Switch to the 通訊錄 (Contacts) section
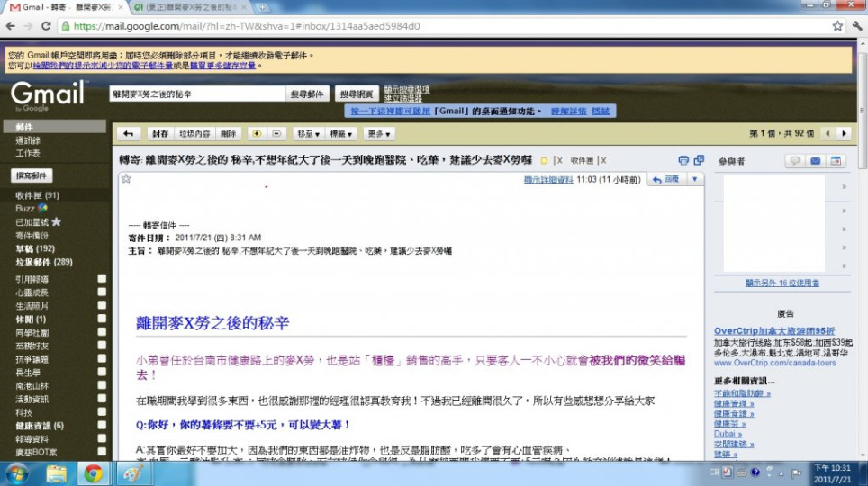Screen dimensions: 868x486 (27, 140)
